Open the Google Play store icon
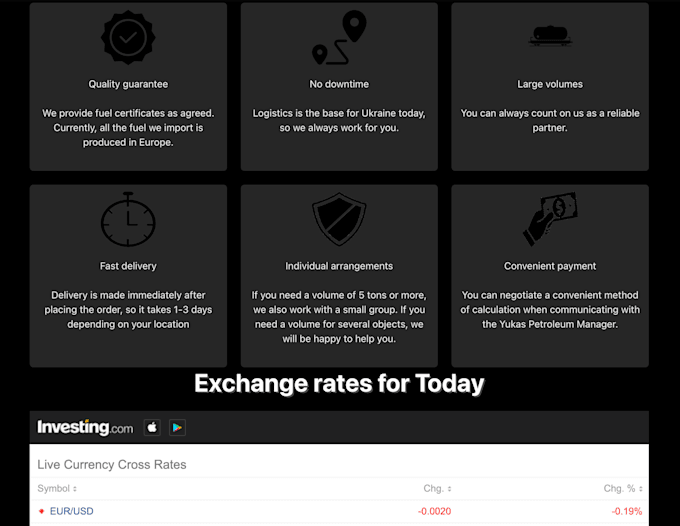 click(x=177, y=428)
